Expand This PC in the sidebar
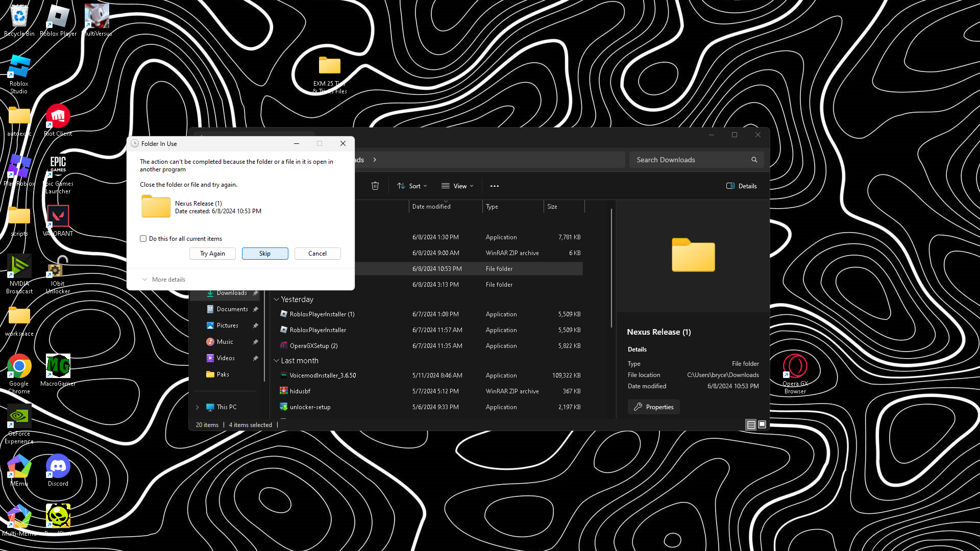Screen dimensions: 980x551 [198, 407]
